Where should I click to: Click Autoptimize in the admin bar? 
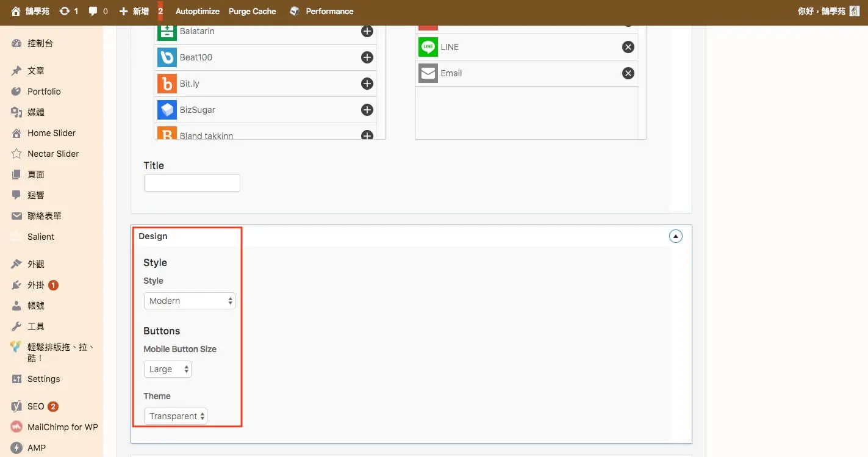[197, 11]
